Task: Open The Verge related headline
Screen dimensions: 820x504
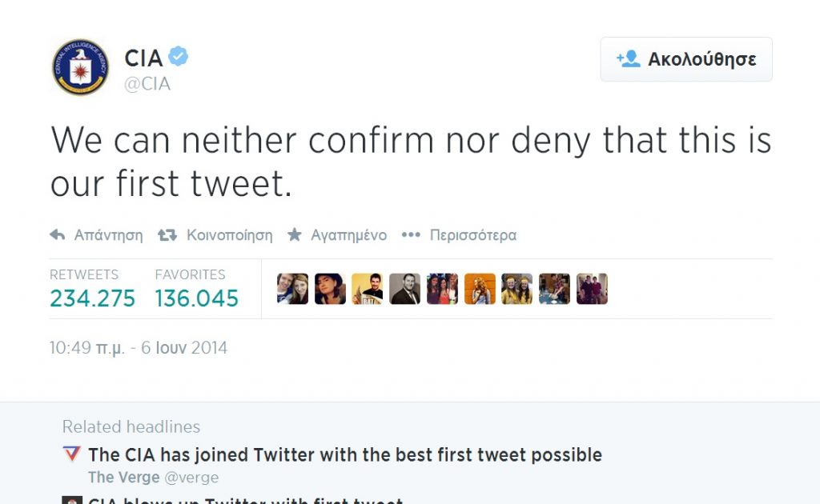Action: (345, 455)
